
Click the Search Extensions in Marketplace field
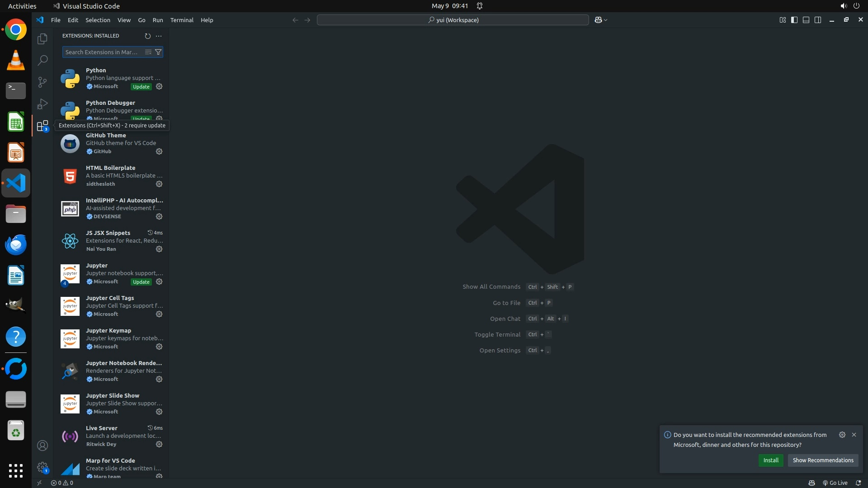click(102, 52)
